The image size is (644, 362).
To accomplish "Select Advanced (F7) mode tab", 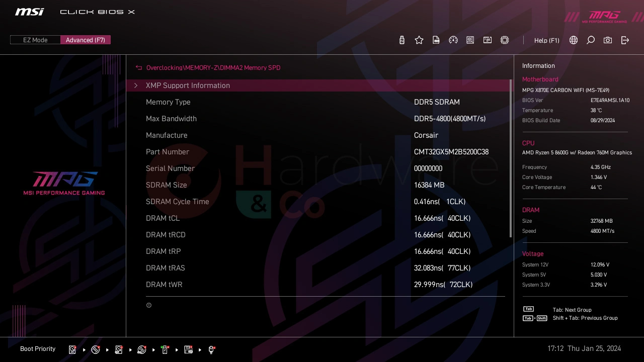I will 86,40.
